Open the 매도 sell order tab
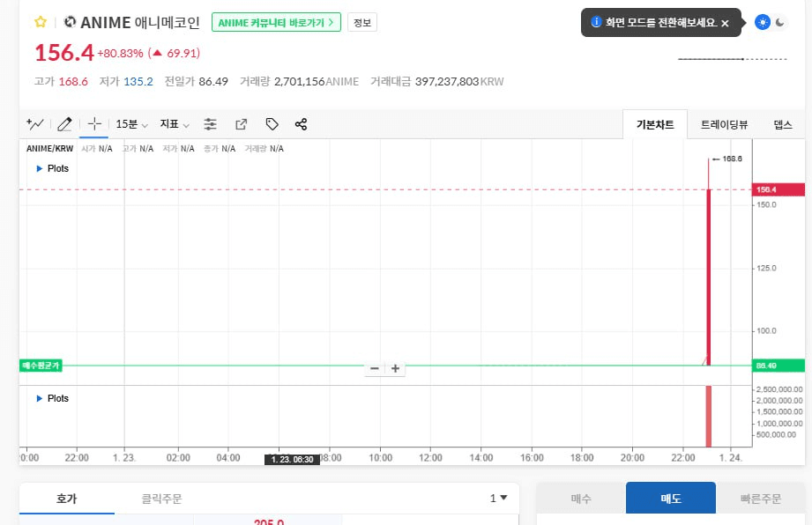The height and width of the screenshot is (525, 812). 669,499
